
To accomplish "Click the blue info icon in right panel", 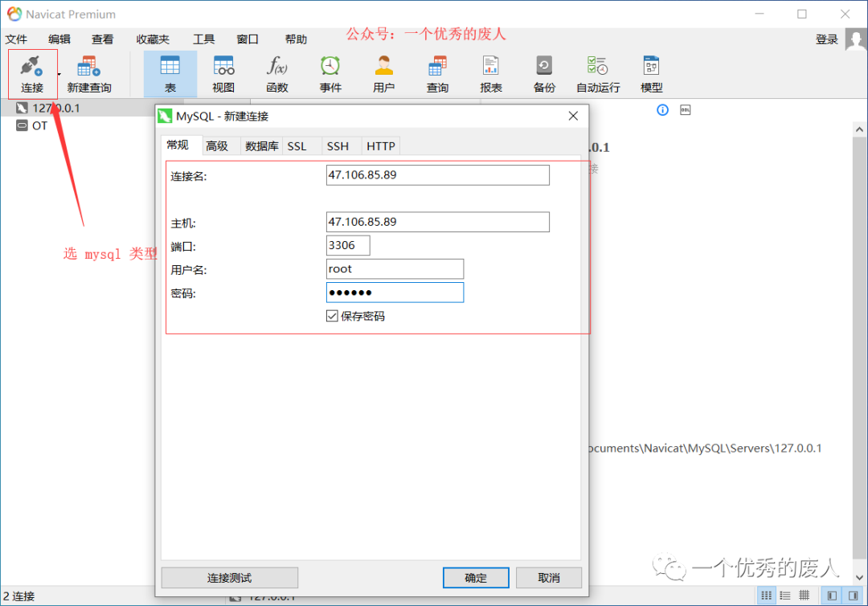I will click(662, 109).
